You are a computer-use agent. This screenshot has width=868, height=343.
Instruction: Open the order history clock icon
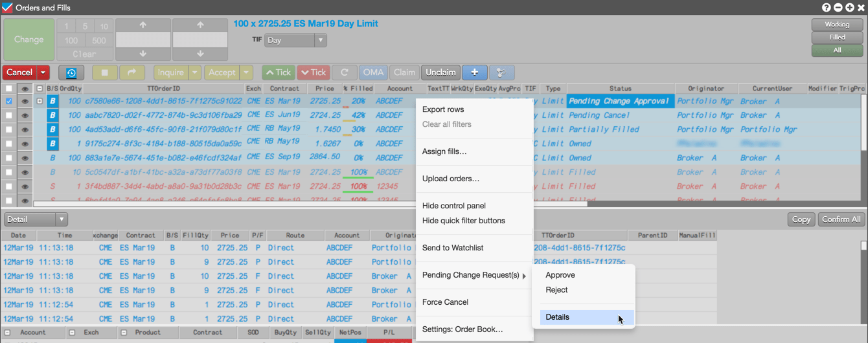point(71,73)
